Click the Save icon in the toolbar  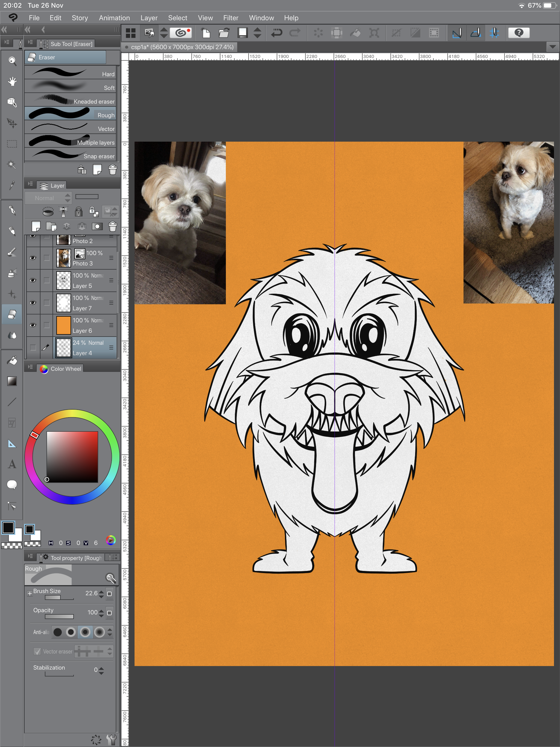(x=243, y=33)
